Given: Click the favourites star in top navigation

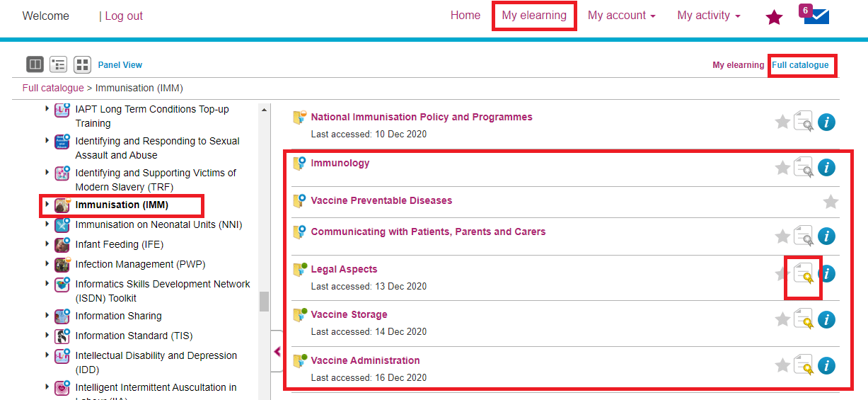Looking at the screenshot, I should click(775, 17).
